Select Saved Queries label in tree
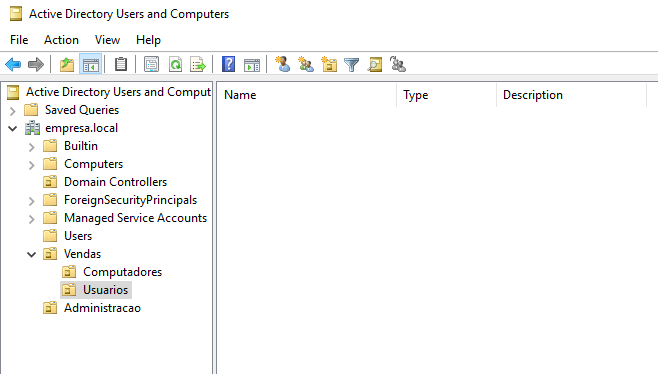This screenshot has width=658, height=374. [x=82, y=110]
